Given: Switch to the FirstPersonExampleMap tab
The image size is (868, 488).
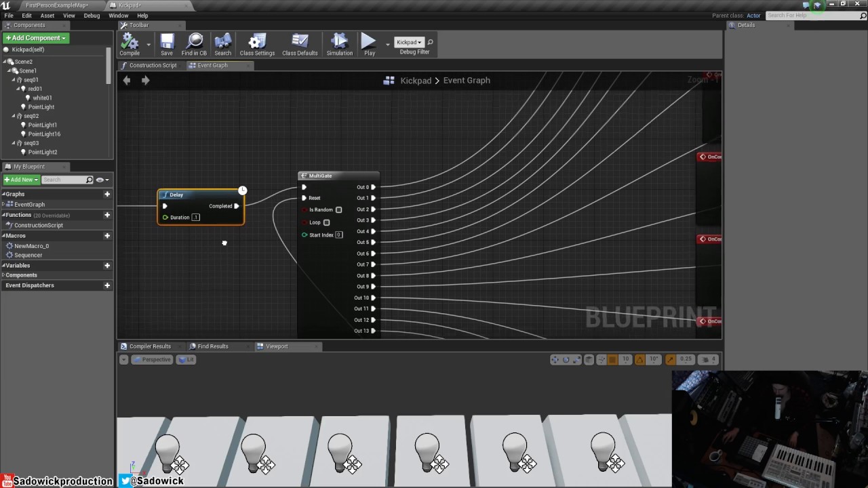Looking at the screenshot, I should 57,5.
